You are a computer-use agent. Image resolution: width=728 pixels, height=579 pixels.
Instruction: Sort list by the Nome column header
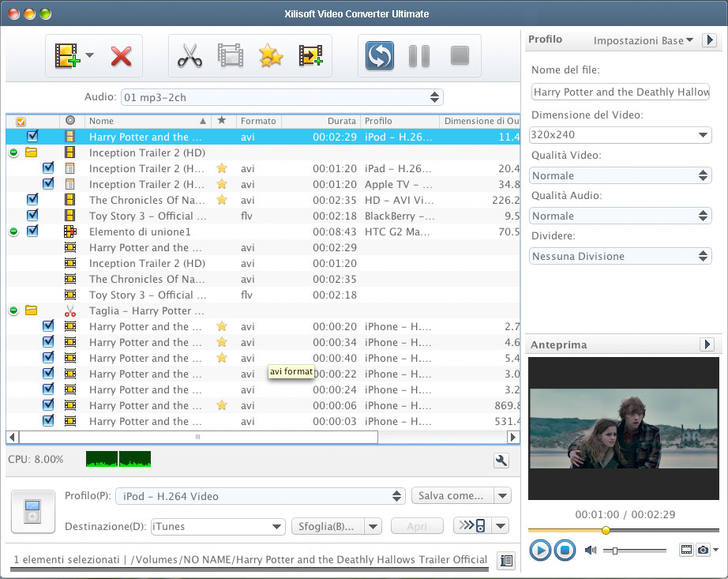(x=147, y=121)
